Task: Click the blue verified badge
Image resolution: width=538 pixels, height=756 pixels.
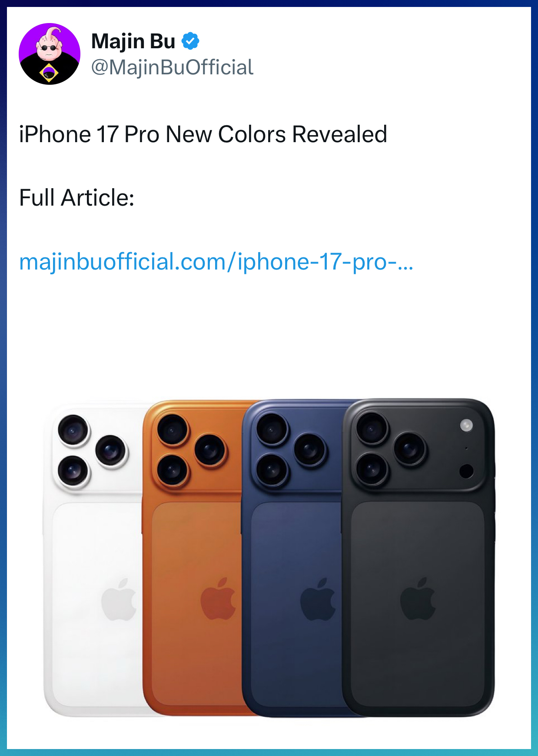Action: tap(190, 41)
